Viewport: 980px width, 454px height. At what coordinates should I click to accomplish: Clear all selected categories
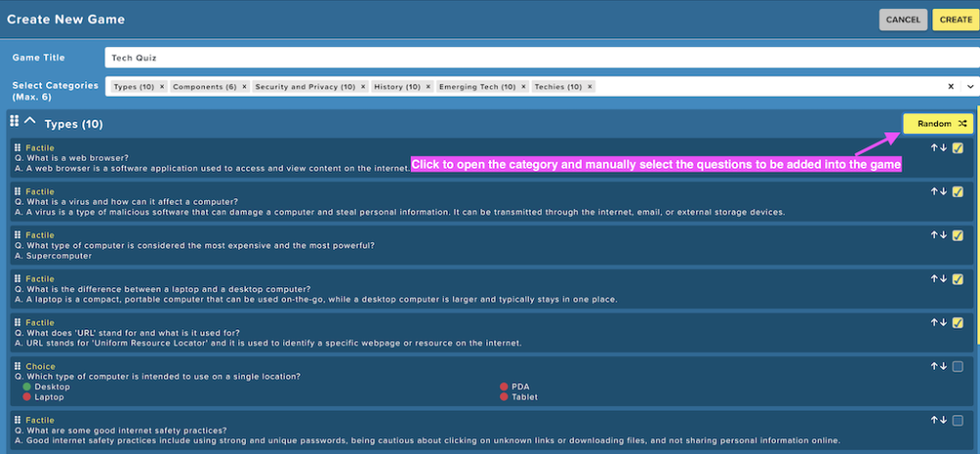(x=951, y=87)
